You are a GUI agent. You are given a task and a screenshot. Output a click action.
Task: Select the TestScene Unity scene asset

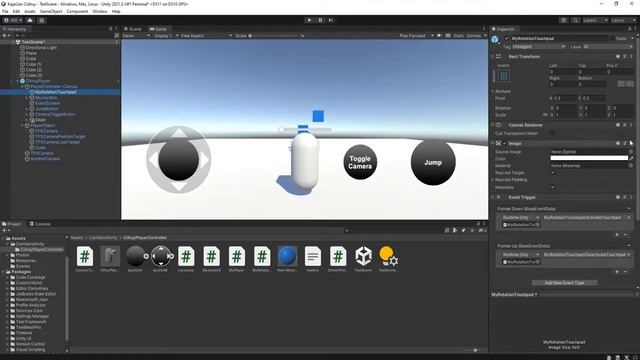click(x=363, y=259)
